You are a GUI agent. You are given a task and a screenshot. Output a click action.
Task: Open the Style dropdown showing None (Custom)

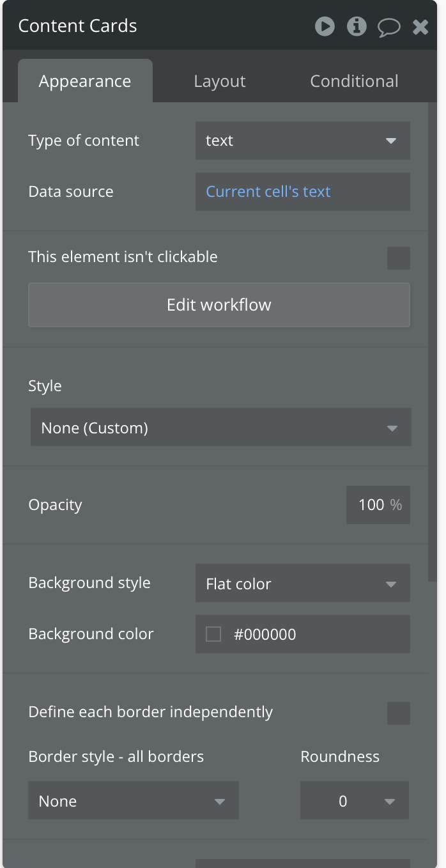tap(220, 428)
